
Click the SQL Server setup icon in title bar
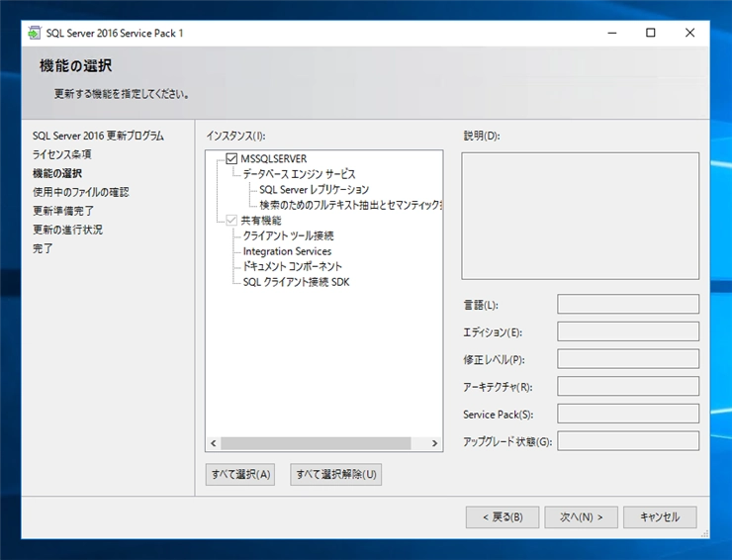(x=34, y=34)
